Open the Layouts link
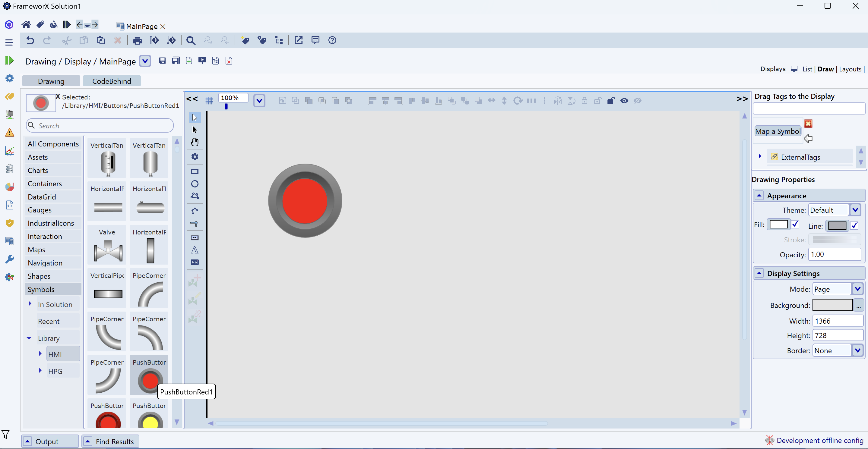Image resolution: width=868 pixels, height=449 pixels. pyautogui.click(x=850, y=69)
